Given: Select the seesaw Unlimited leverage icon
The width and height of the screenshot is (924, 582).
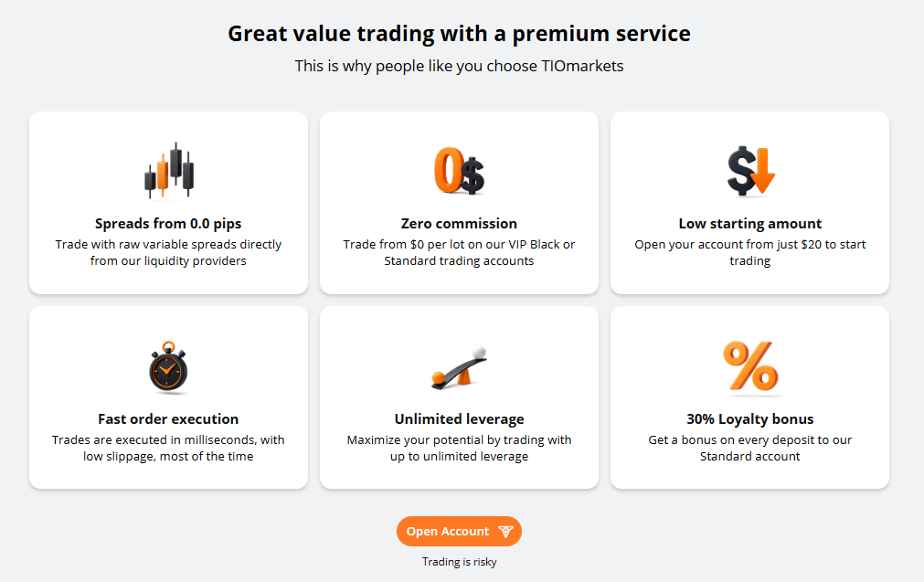Looking at the screenshot, I should (459, 365).
